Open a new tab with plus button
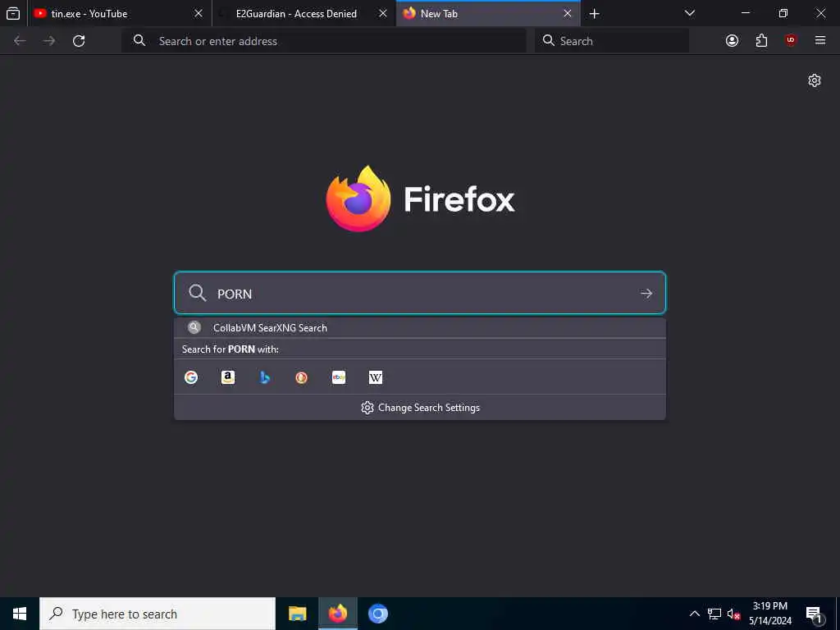This screenshot has width=840, height=630. pyautogui.click(x=594, y=13)
